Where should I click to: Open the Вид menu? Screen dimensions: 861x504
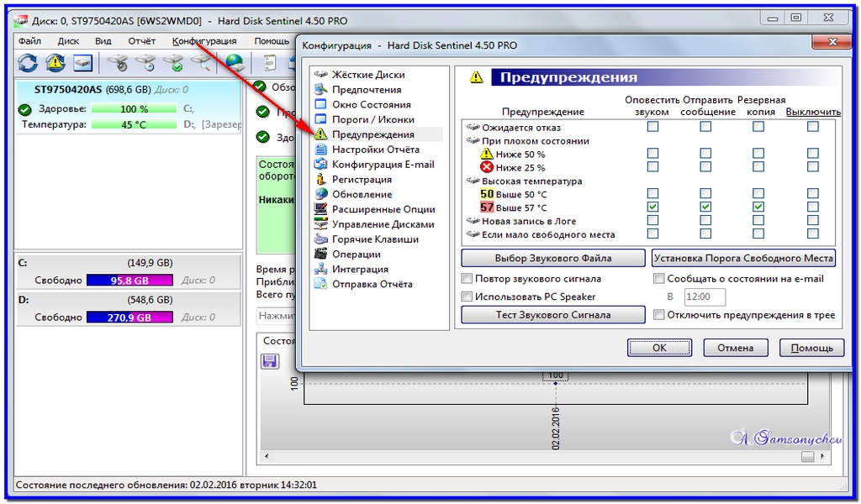(103, 41)
